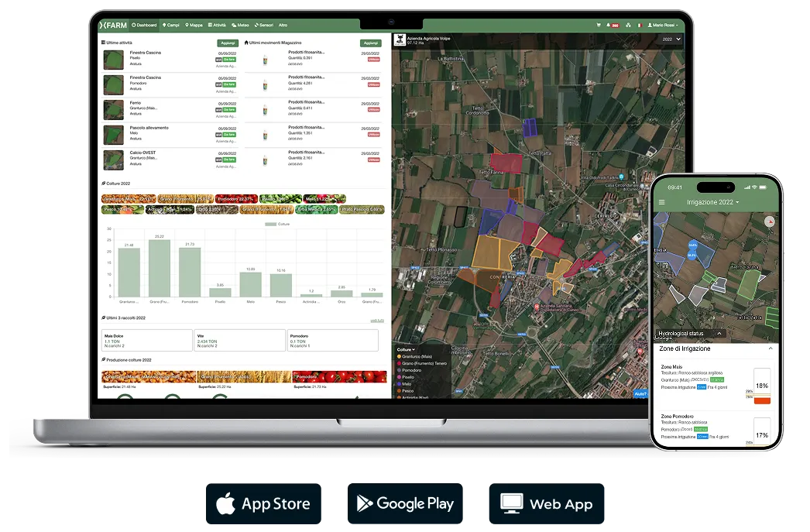
Task: Click the xFarm logo
Action: (x=113, y=25)
